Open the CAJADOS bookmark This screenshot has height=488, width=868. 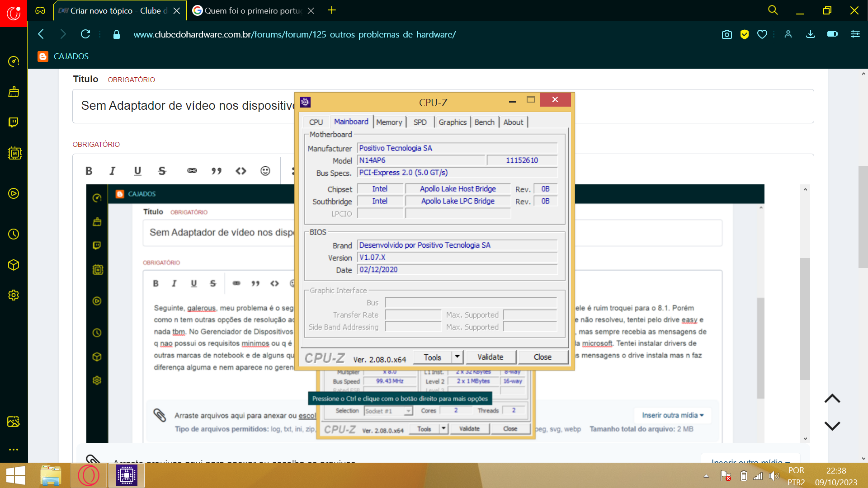pyautogui.click(x=63, y=56)
